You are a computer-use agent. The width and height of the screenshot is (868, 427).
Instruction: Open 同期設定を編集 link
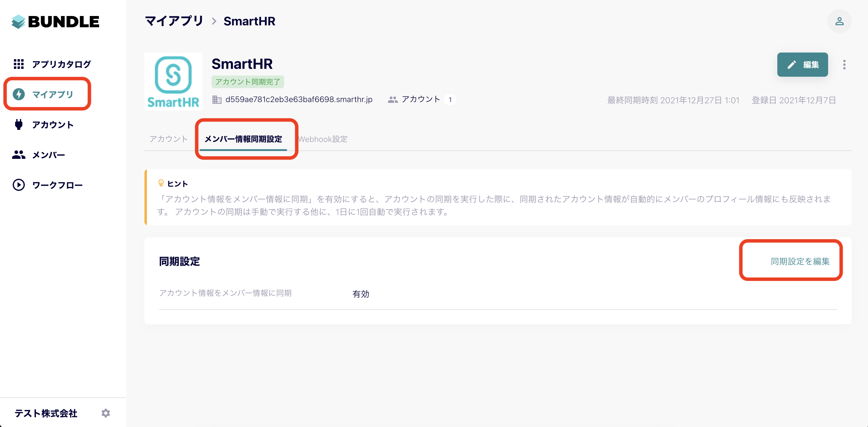click(x=800, y=261)
